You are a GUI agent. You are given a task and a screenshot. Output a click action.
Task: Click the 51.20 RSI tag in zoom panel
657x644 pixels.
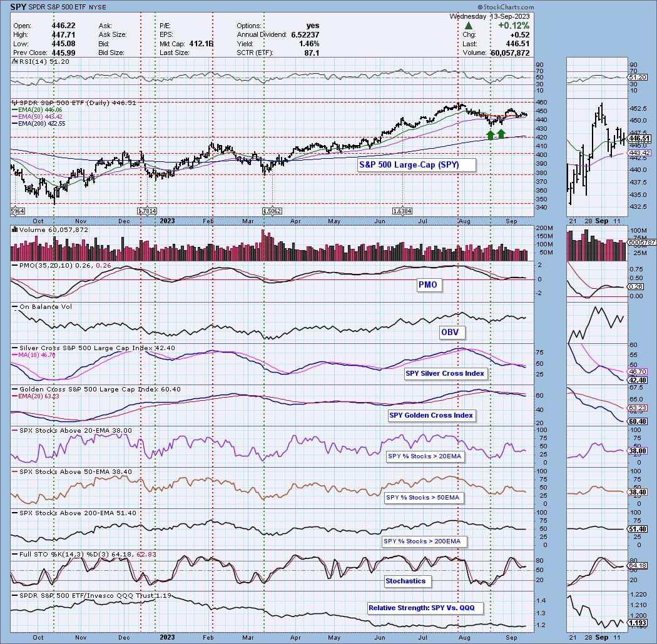coord(638,78)
